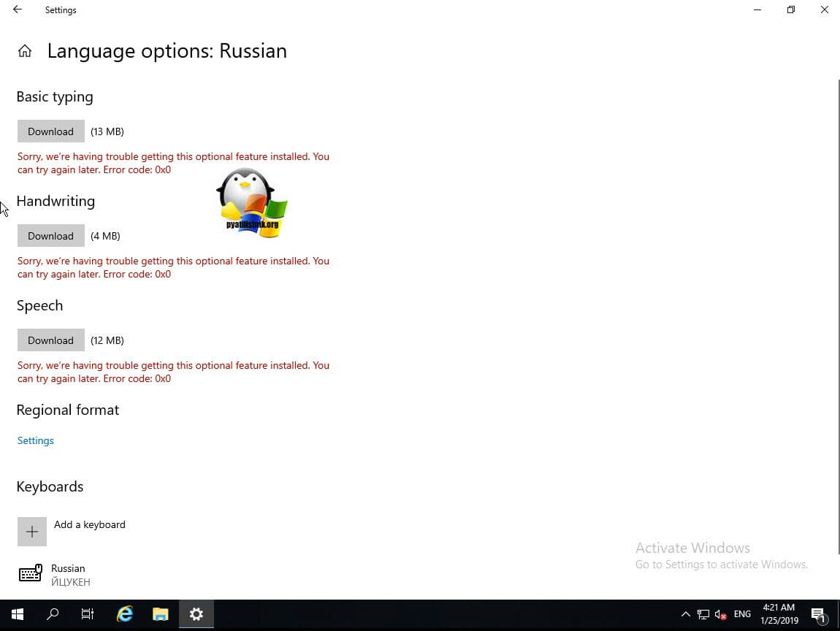The width and height of the screenshot is (840, 631).
Task: Show hidden system tray icons
Action: [x=685, y=614]
